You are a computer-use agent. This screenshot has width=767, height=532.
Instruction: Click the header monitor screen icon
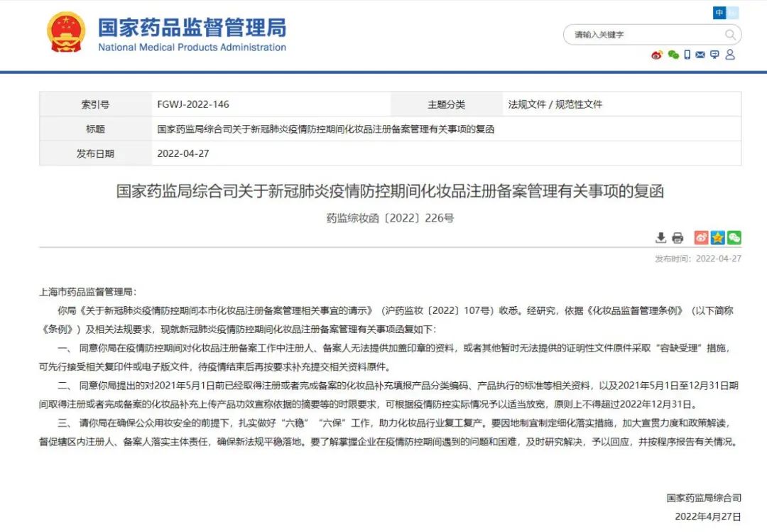pyautogui.click(x=714, y=55)
